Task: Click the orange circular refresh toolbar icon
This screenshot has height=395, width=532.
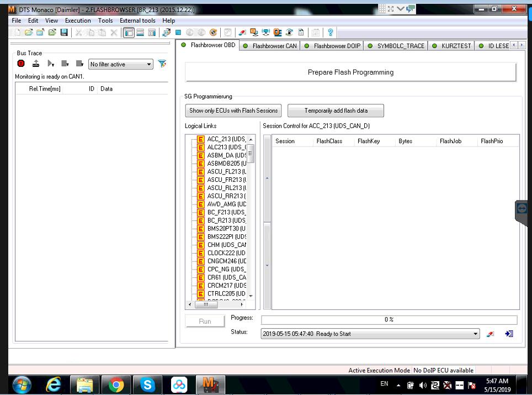Action: [213, 33]
